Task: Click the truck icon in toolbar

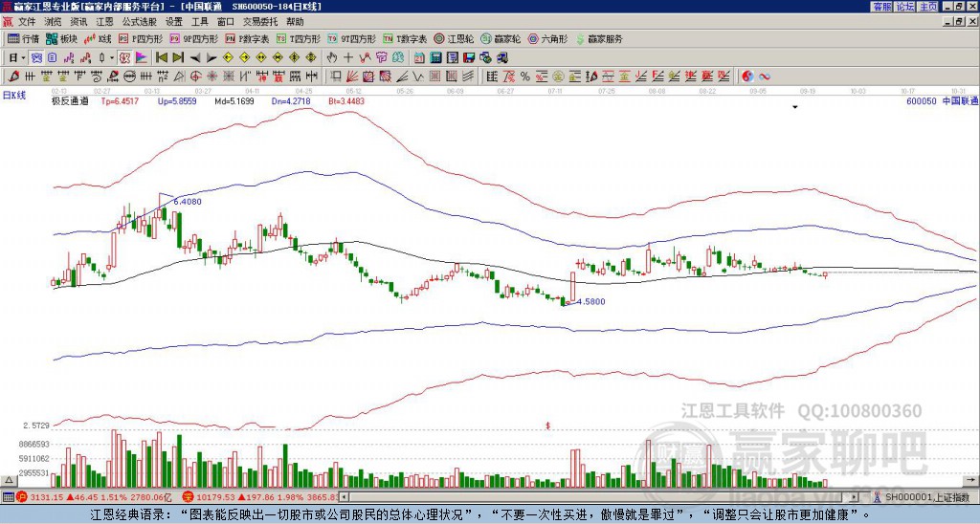Action: point(501,58)
